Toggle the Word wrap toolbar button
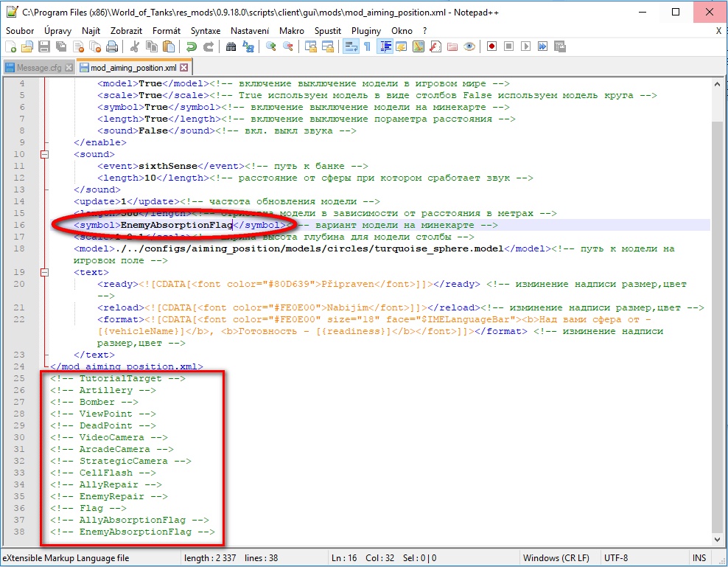Viewport: 728px width, 567px height. (x=351, y=46)
